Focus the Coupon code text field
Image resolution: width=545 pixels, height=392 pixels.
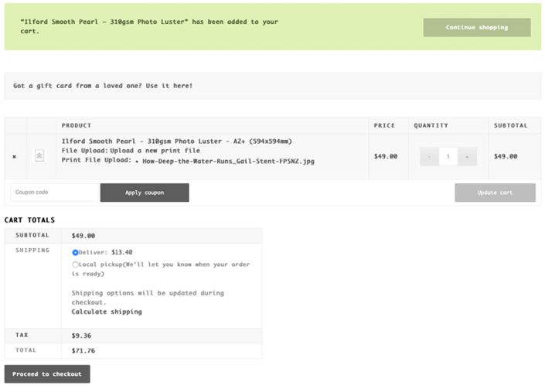[x=53, y=193]
